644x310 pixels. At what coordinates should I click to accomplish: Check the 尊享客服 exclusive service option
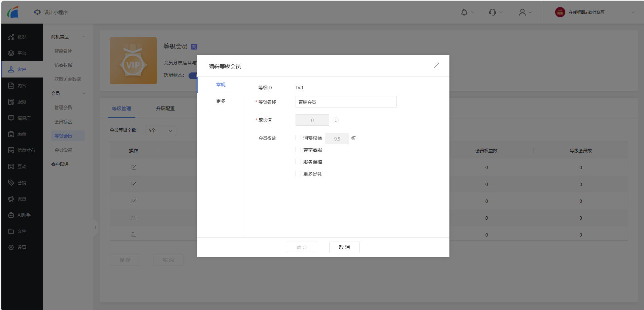pyautogui.click(x=298, y=149)
